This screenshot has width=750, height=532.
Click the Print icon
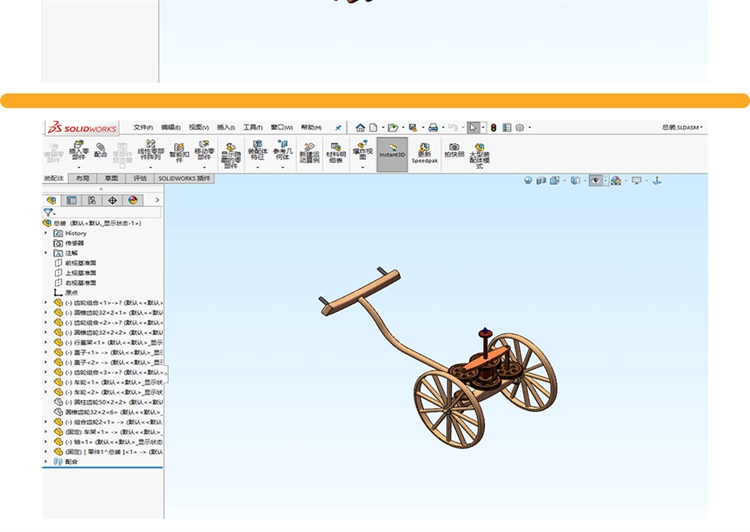[x=433, y=127]
